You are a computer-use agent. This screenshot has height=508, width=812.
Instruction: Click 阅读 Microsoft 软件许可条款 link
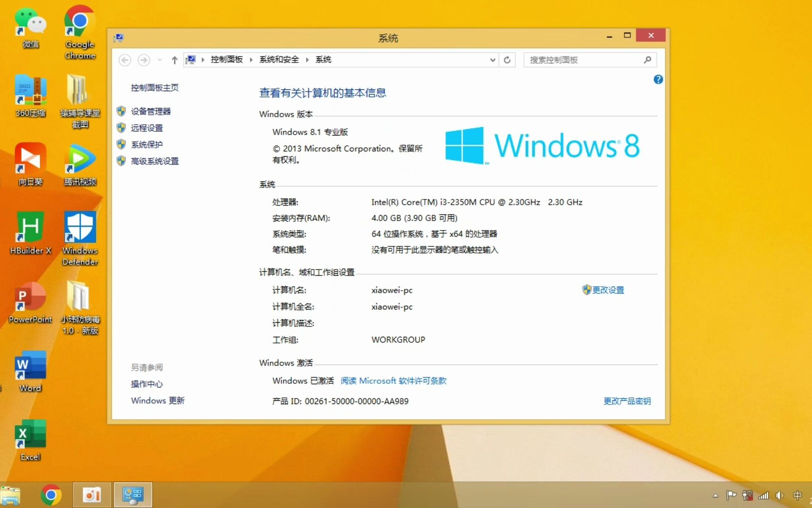click(x=393, y=381)
